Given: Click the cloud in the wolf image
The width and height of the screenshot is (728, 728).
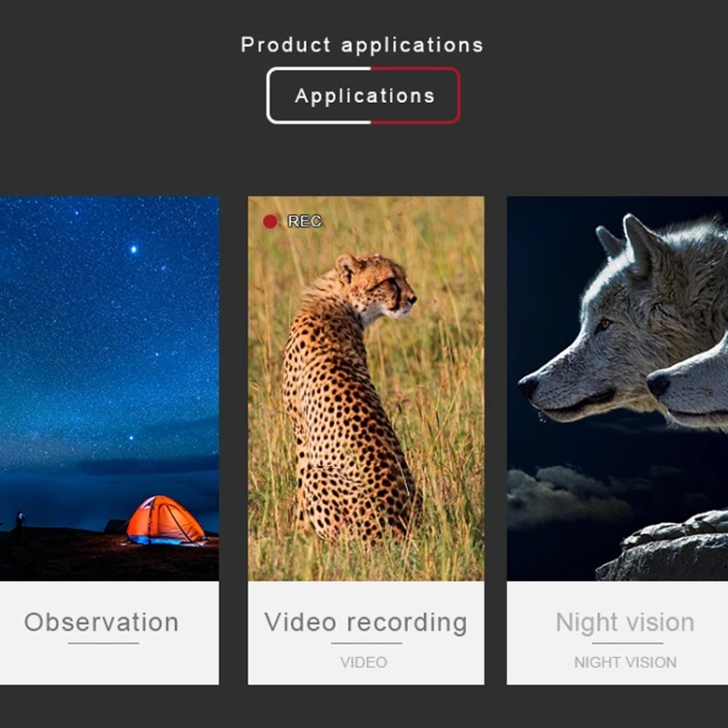Looking at the screenshot, I should 563,495.
